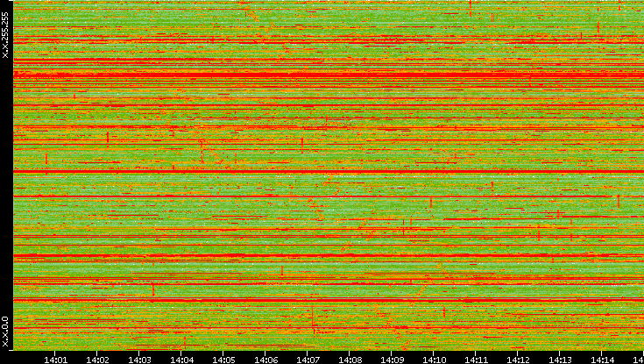644x364 pixels.
Task: Click the 14:05 time axis label
Action: (x=223, y=360)
